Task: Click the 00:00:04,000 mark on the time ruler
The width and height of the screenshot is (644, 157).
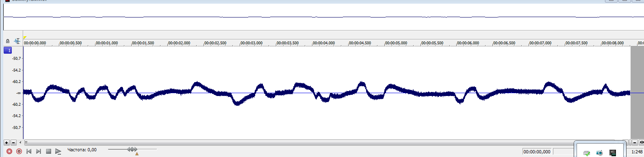Action: pos(324,43)
